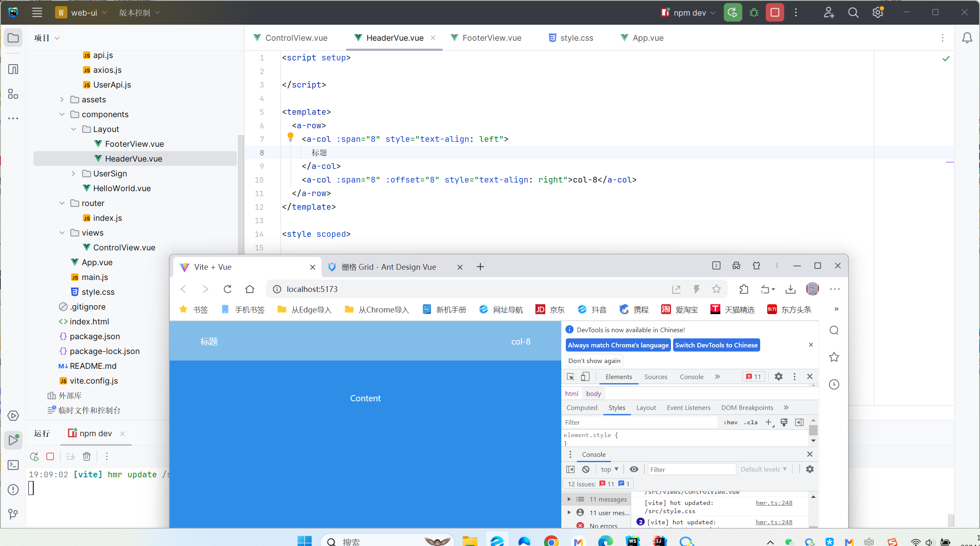Screen dimensions: 980x546
Task: Open the top context dropdown in Console
Action: click(x=609, y=469)
